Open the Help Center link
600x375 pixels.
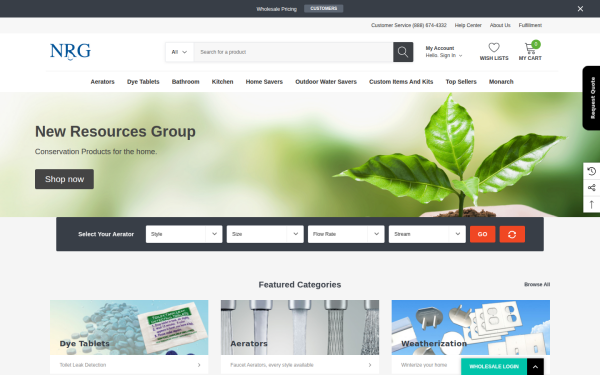pos(468,25)
